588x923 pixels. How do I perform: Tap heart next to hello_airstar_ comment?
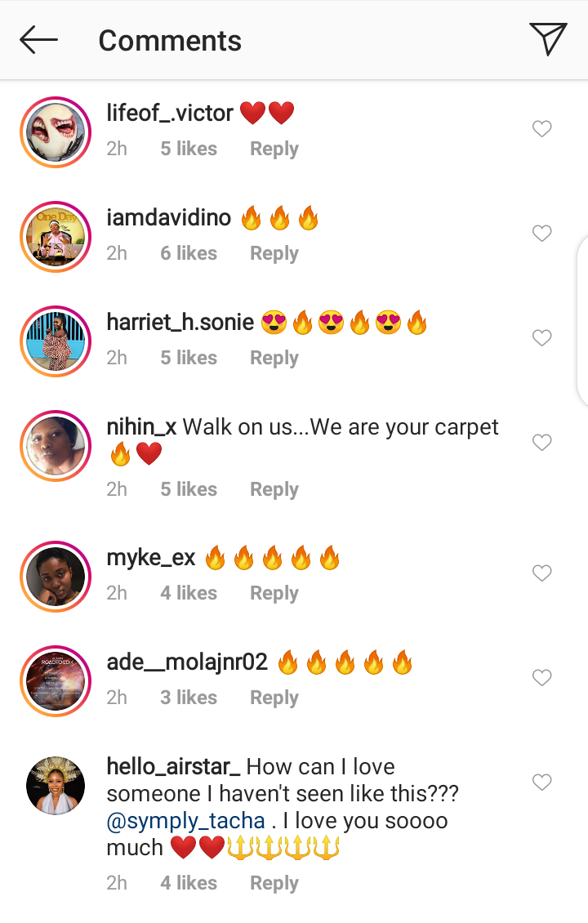541,782
